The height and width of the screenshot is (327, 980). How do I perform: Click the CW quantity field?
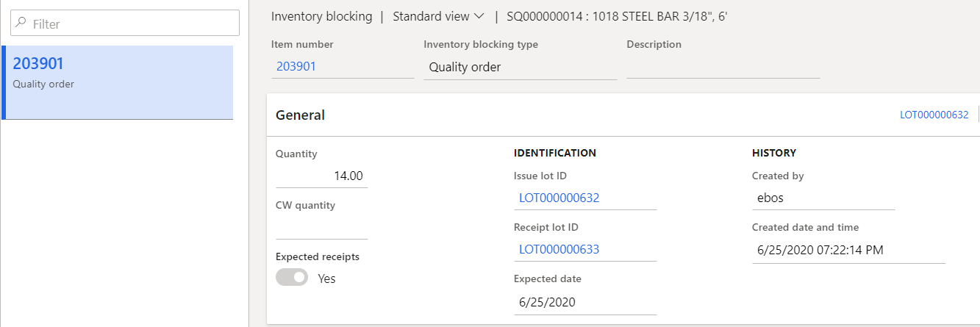click(x=321, y=228)
